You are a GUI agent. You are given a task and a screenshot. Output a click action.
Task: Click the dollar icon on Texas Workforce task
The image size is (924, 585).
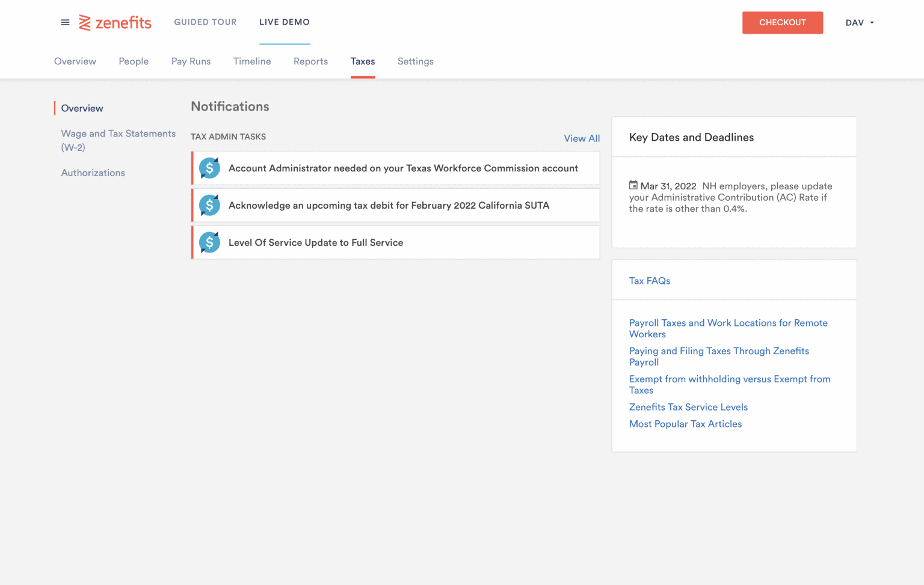pyautogui.click(x=209, y=168)
